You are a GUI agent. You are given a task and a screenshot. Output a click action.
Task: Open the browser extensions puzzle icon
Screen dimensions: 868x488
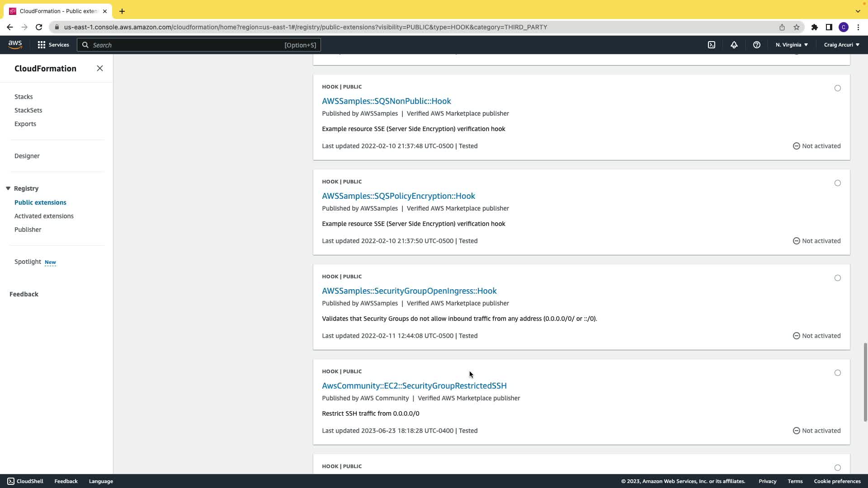click(x=815, y=27)
